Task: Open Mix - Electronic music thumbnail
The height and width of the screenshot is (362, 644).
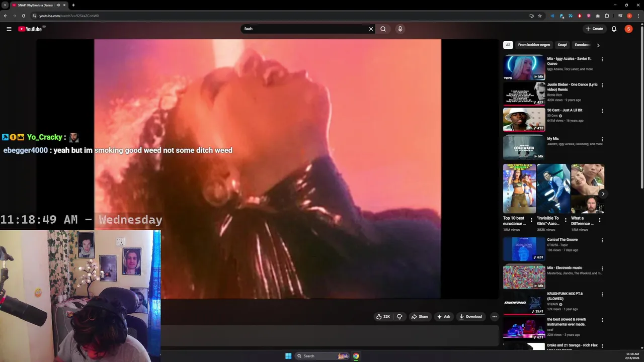Action: pyautogui.click(x=524, y=277)
